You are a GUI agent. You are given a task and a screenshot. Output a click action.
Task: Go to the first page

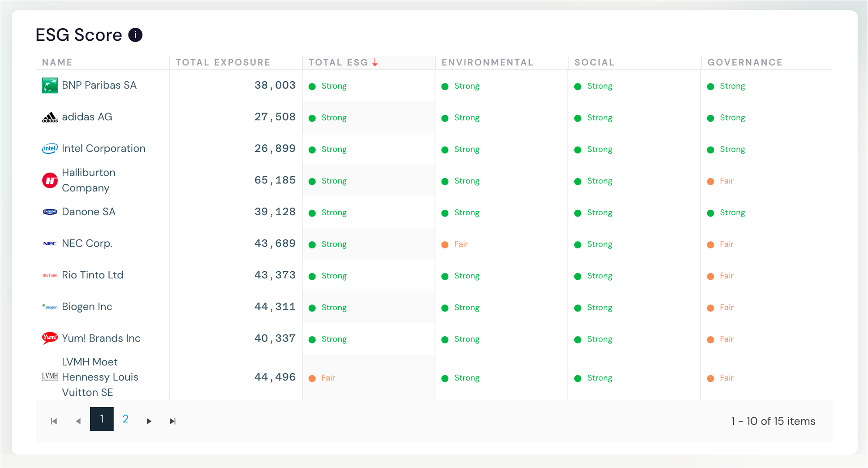coord(54,421)
